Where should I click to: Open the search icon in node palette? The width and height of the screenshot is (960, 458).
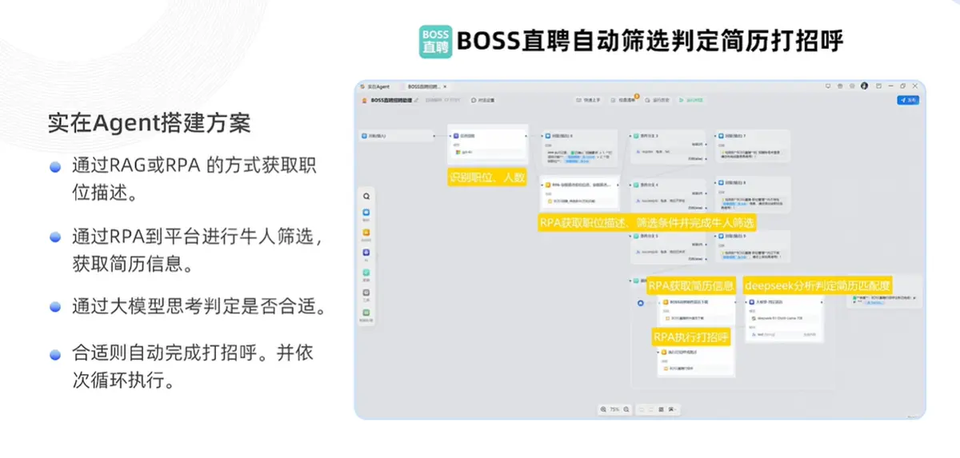click(366, 197)
